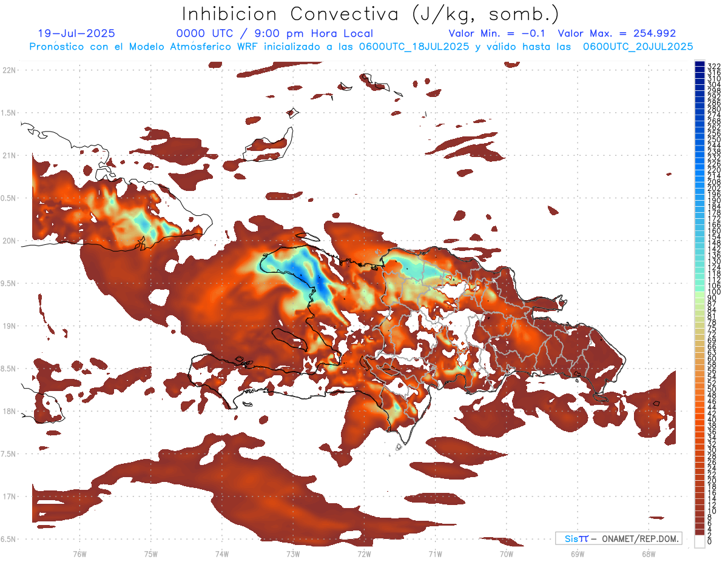The width and height of the screenshot is (728, 562).
Task: Click the '68W' longitude label
Action: pos(648,554)
